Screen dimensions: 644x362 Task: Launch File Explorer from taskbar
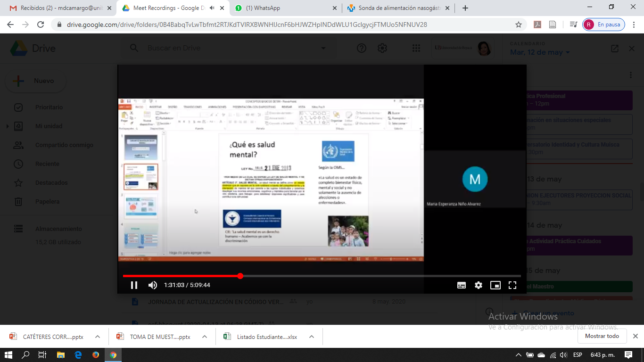click(x=60, y=354)
